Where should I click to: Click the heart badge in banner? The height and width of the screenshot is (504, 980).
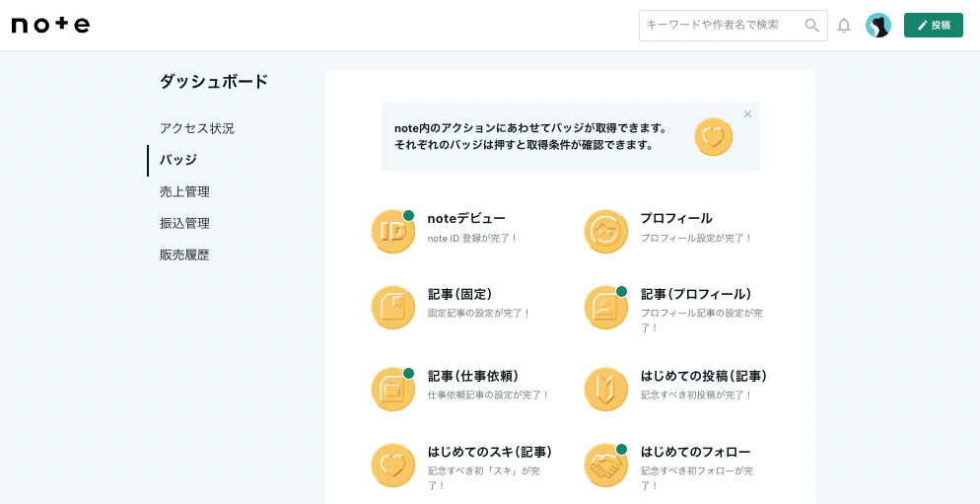coord(713,136)
